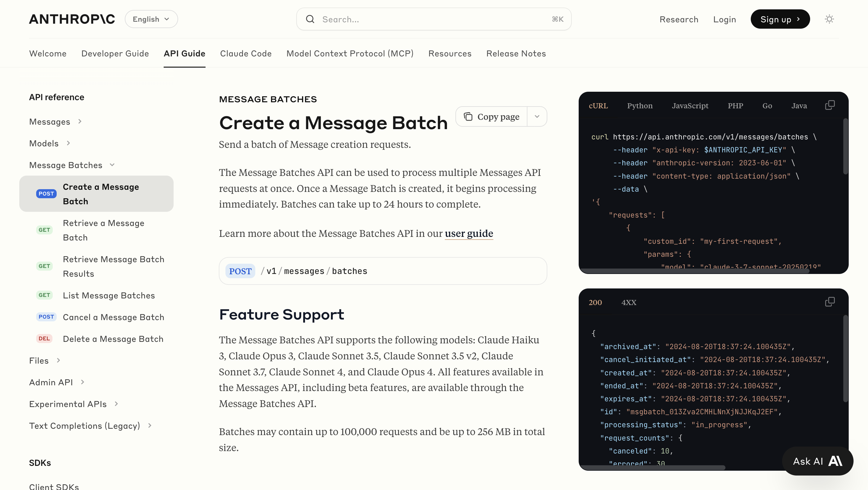
Task: Switch to the 4XX response tab
Action: [x=629, y=303]
